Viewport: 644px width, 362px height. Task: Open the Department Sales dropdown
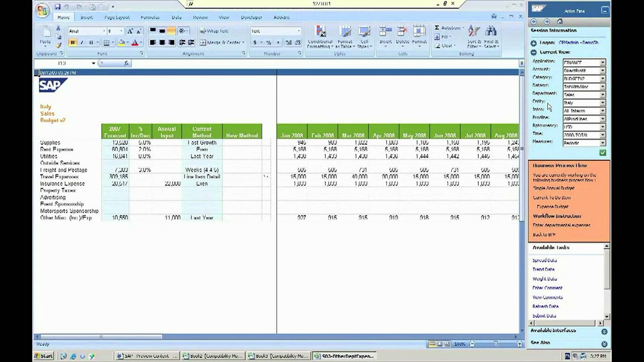coord(603,95)
